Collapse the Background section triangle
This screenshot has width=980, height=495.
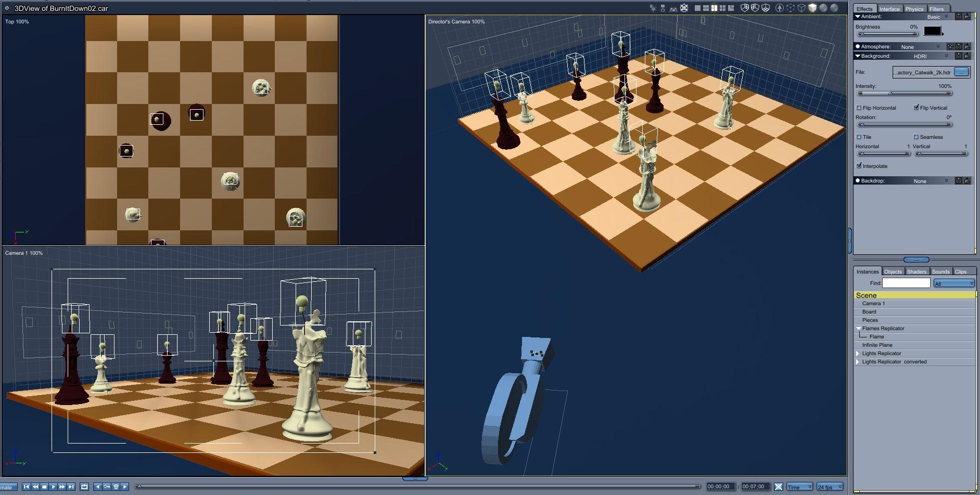(x=858, y=56)
